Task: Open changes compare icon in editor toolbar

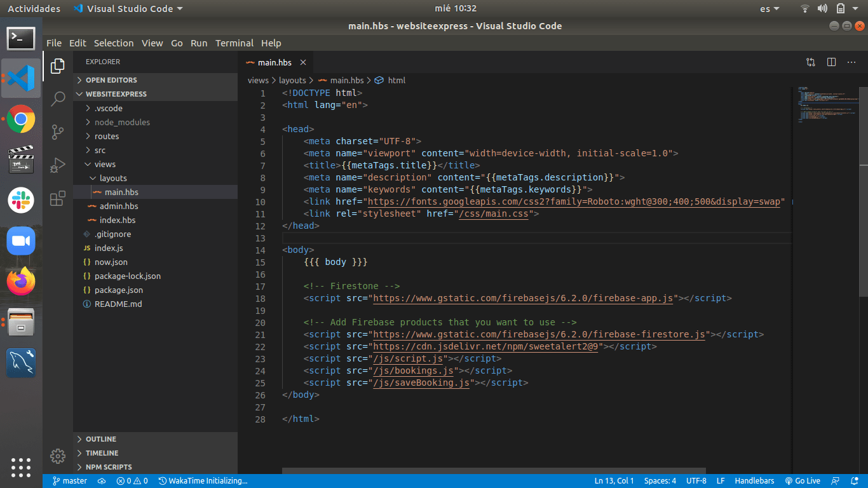Action: 811,62
